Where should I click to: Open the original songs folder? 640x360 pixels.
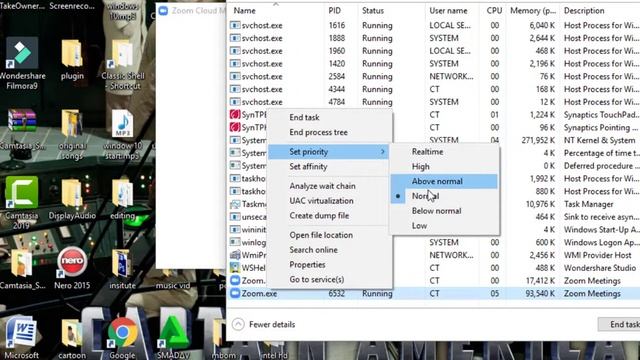point(72,124)
